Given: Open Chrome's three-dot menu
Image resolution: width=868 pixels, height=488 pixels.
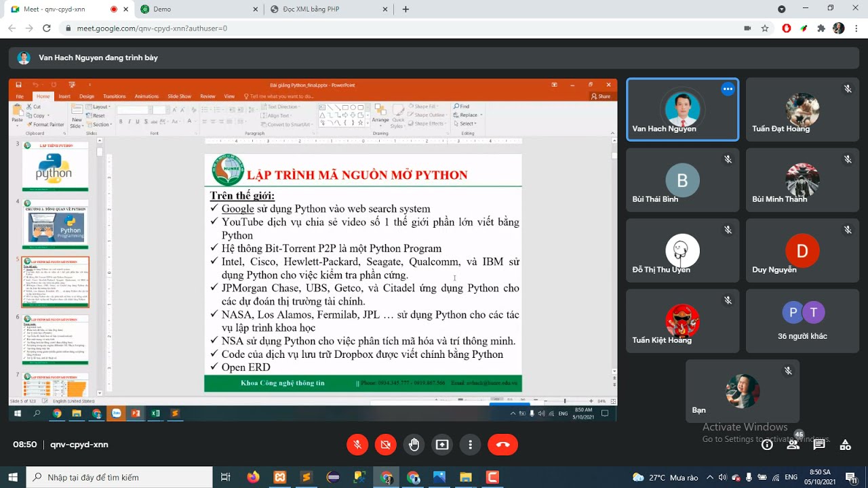Looking at the screenshot, I should click(x=856, y=28).
